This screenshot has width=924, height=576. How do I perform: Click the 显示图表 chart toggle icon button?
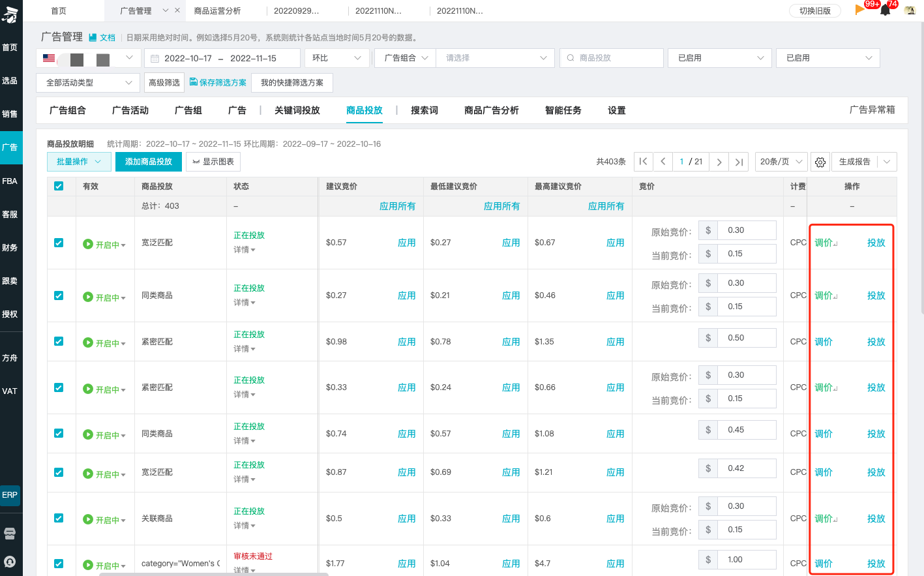coord(213,162)
